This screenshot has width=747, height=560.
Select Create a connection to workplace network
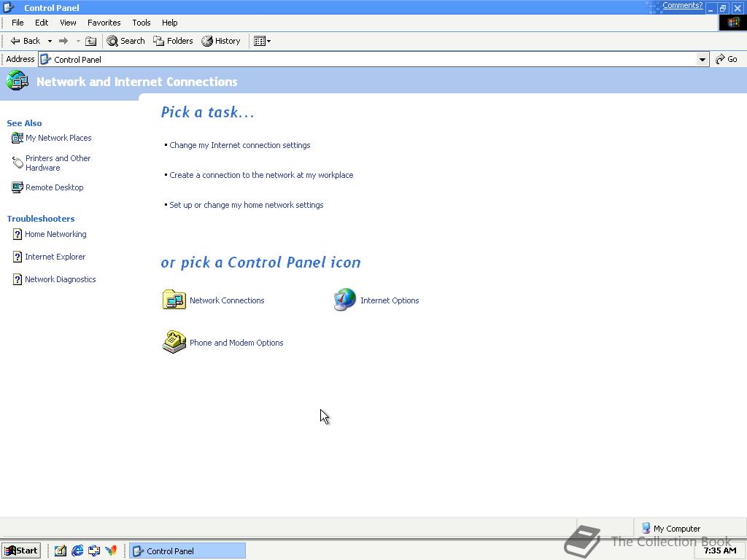tap(261, 175)
